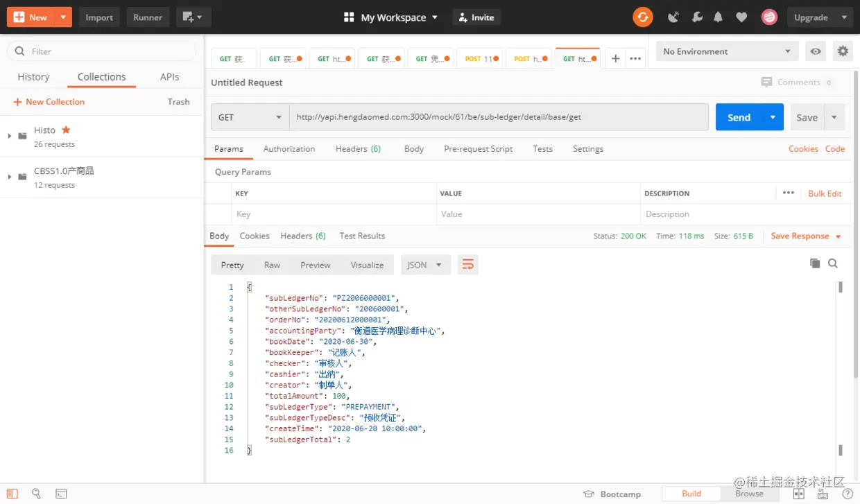Open the Bulk Edit link
Image resolution: width=860 pixels, height=504 pixels.
[825, 193]
